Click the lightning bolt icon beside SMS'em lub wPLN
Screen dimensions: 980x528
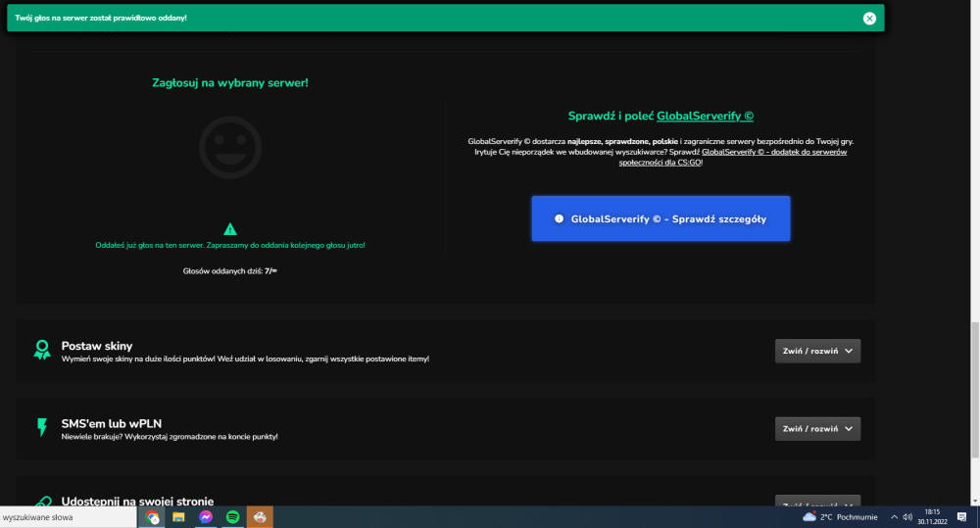(42, 427)
